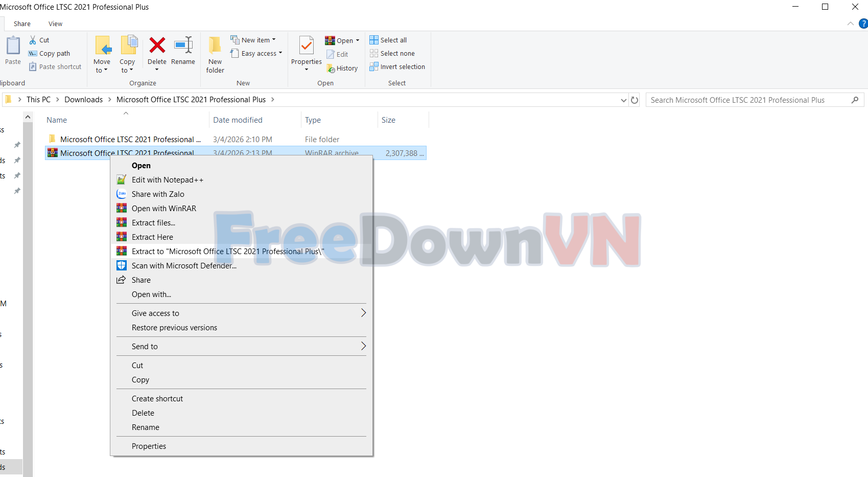Open Properties from the ribbon checkmark icon
Image resolution: width=868 pixels, height=477 pixels.
(306, 46)
